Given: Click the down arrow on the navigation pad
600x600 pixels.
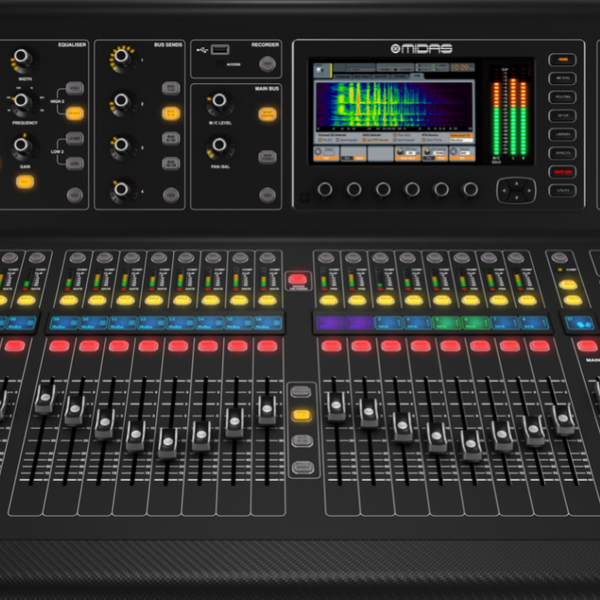Looking at the screenshot, I should 517,197.
